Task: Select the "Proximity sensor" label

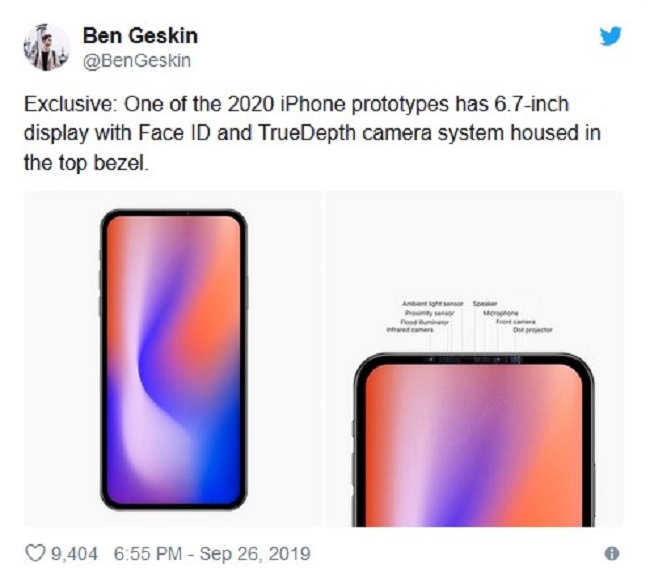Action: coord(431,312)
